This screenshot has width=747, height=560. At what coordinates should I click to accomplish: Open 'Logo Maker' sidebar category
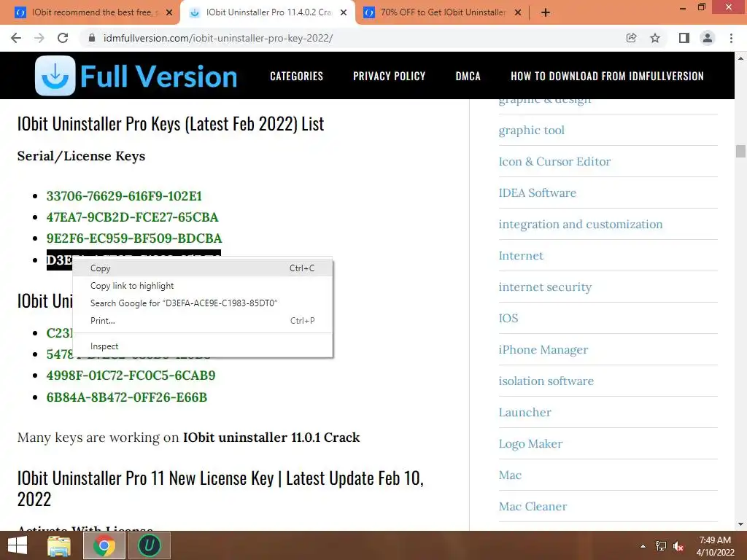[530, 444]
